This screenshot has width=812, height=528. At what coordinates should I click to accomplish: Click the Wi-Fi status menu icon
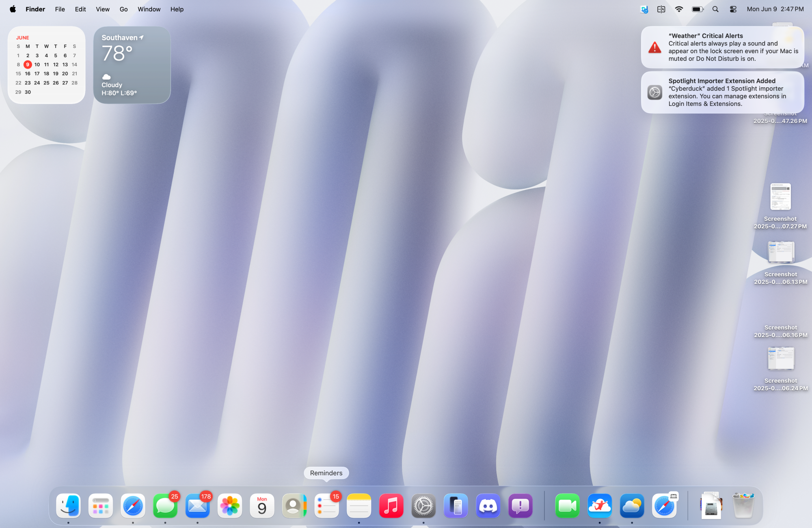(x=679, y=9)
